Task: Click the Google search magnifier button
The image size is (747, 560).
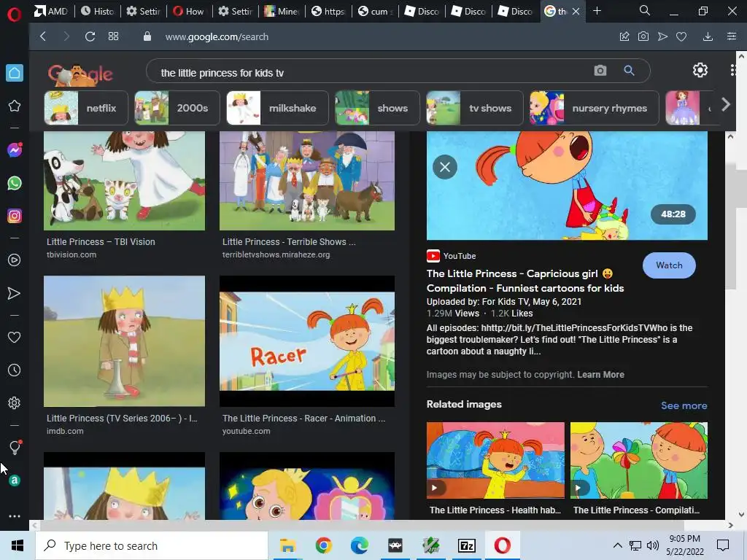Action: click(x=630, y=71)
